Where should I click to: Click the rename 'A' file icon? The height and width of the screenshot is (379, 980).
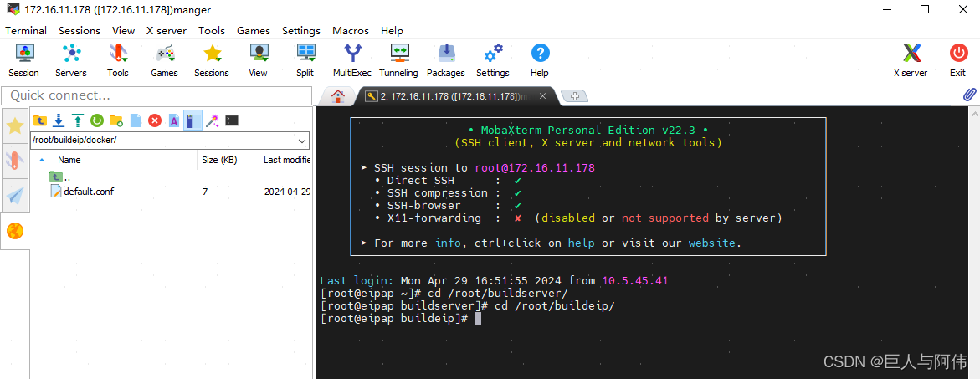click(174, 120)
